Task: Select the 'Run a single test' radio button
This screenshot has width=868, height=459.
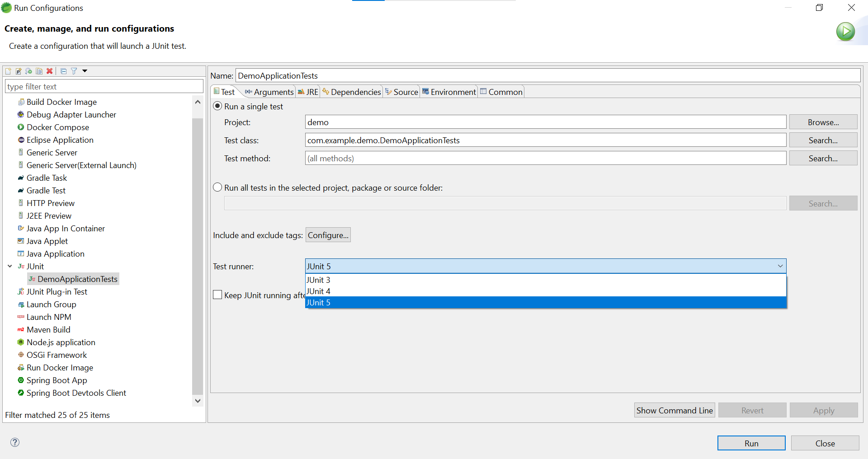Action: coord(218,106)
